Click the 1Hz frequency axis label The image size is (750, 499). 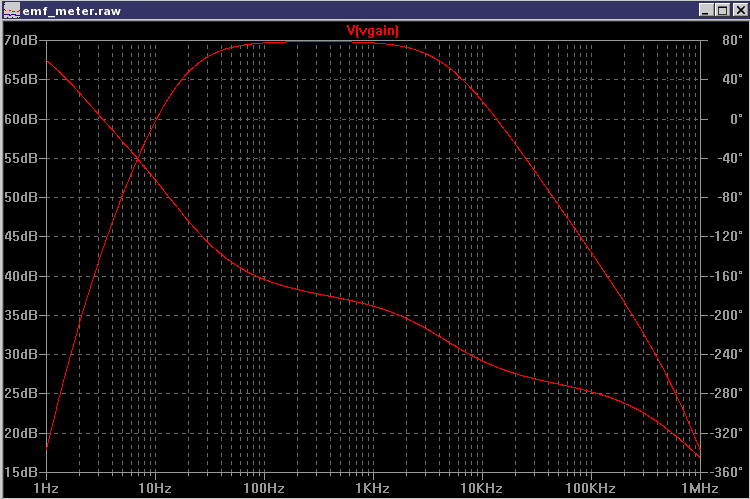pyautogui.click(x=46, y=488)
